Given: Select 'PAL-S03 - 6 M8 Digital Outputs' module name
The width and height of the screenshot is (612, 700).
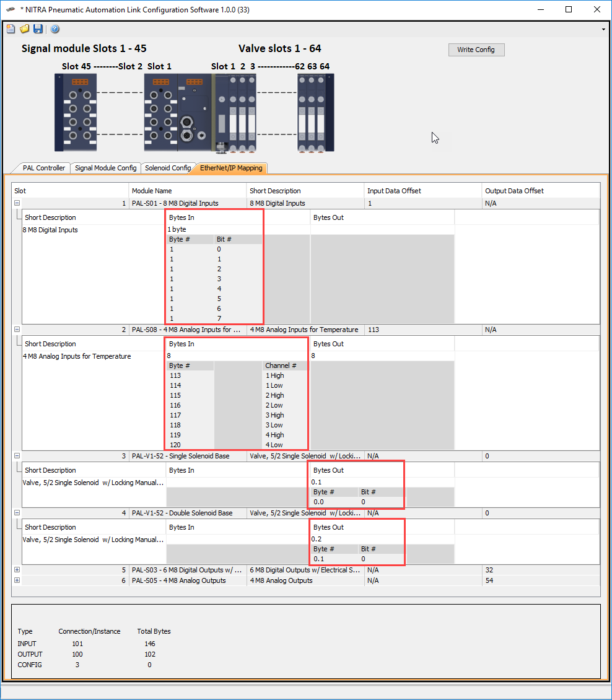Looking at the screenshot, I should 188,570.
